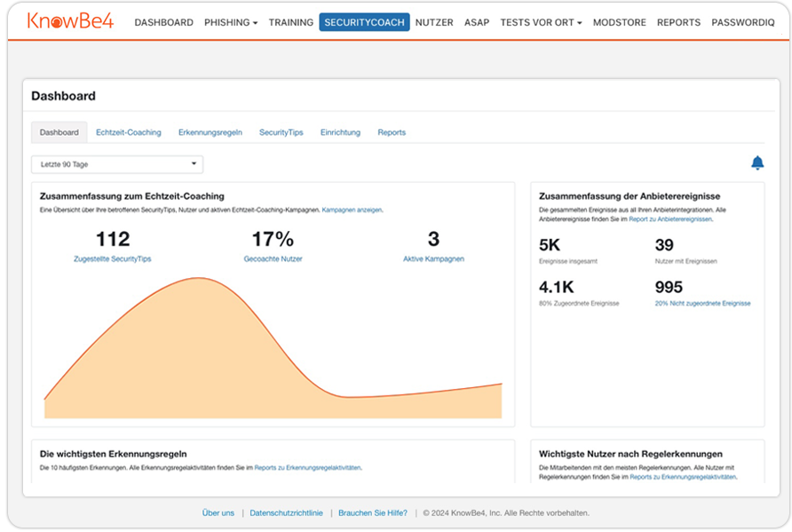Open the notification bell

click(757, 163)
